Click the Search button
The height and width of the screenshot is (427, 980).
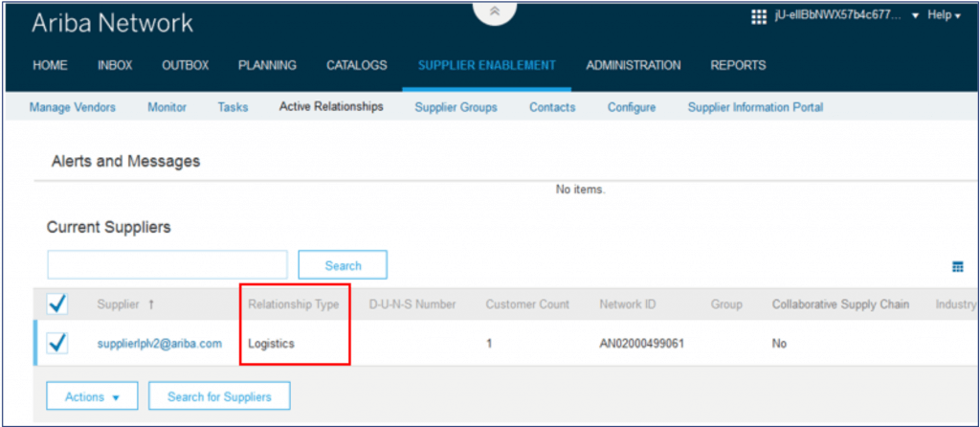343,265
